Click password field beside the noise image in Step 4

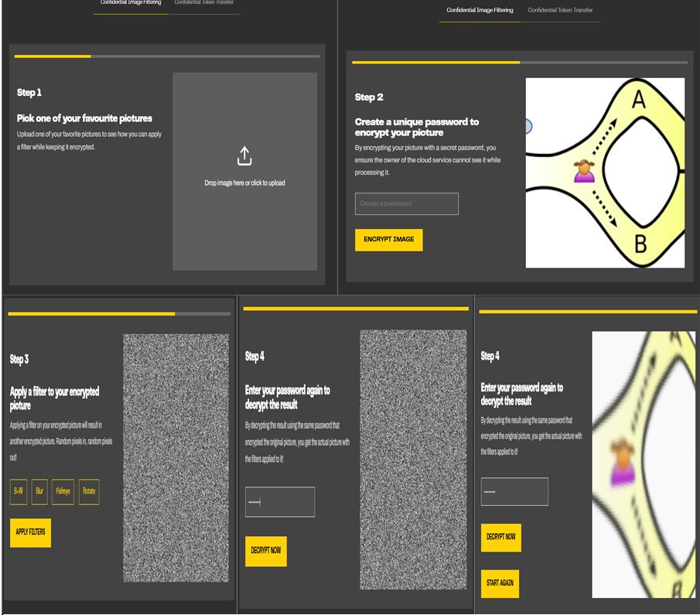280,502
